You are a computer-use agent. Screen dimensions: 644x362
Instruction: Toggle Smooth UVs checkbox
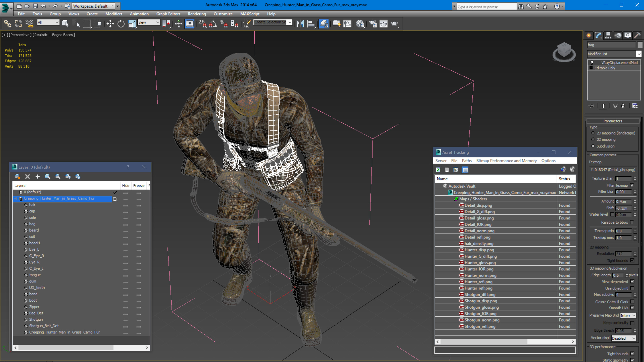(x=632, y=308)
